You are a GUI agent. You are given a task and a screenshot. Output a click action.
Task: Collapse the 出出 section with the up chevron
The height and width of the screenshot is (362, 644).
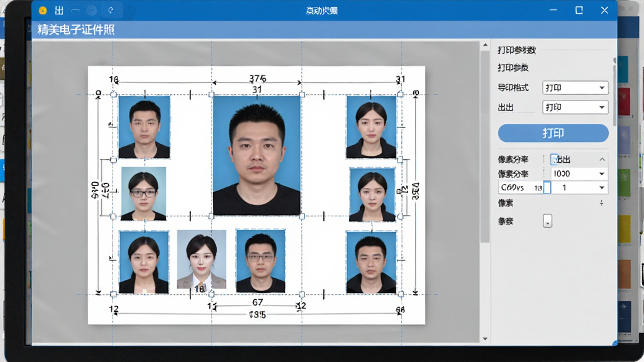(x=602, y=159)
